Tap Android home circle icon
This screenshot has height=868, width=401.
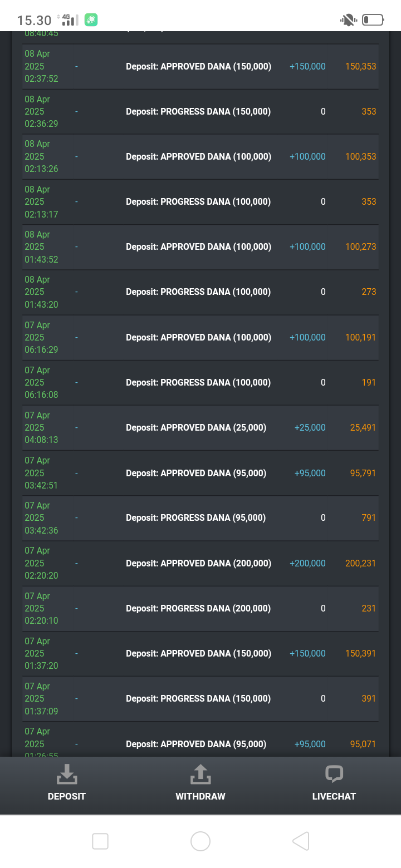point(200,841)
